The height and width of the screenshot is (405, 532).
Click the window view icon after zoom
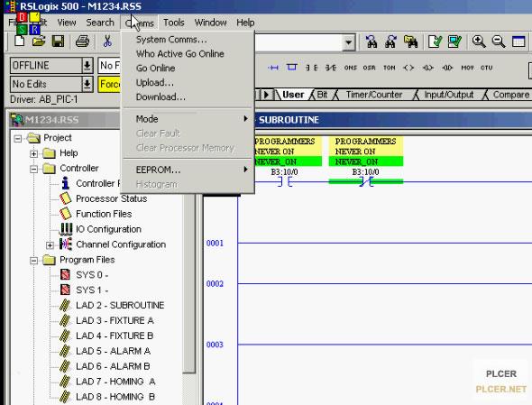coord(518,41)
